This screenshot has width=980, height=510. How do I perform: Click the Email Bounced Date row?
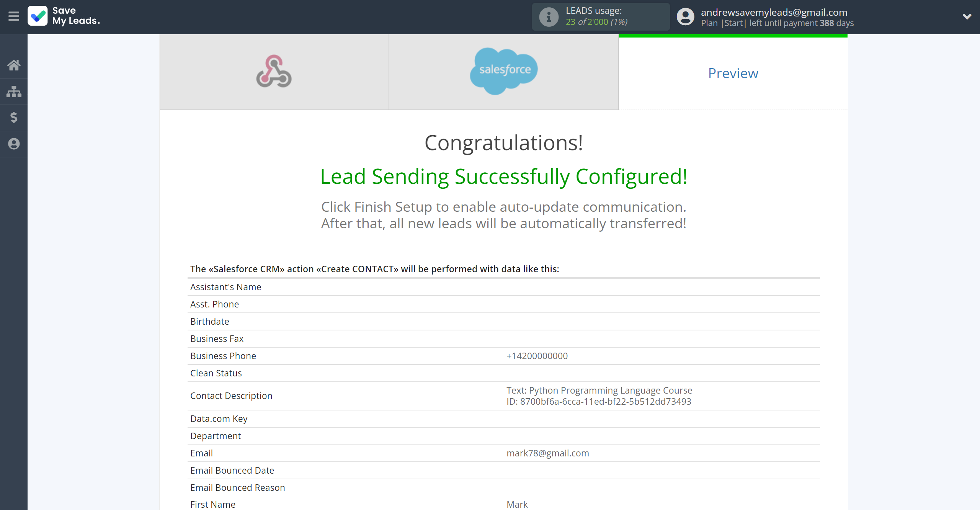(x=504, y=470)
